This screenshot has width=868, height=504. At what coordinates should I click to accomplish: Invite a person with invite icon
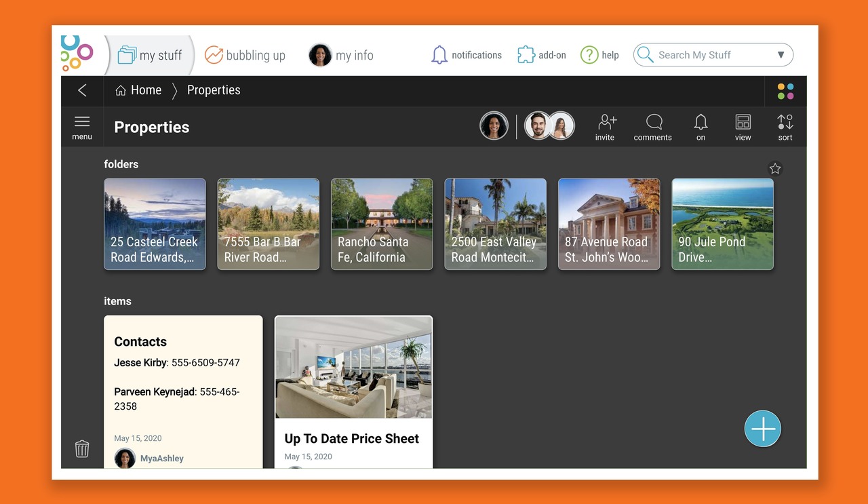pyautogui.click(x=605, y=128)
